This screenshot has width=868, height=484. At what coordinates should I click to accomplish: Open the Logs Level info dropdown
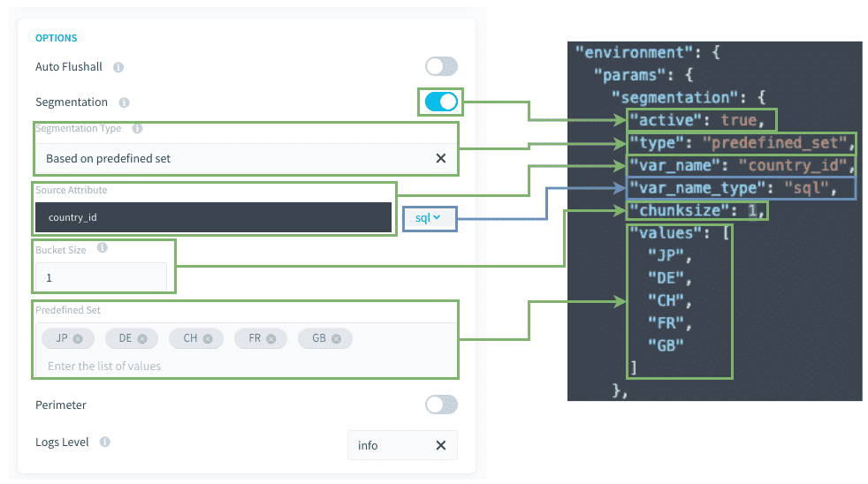(402, 445)
